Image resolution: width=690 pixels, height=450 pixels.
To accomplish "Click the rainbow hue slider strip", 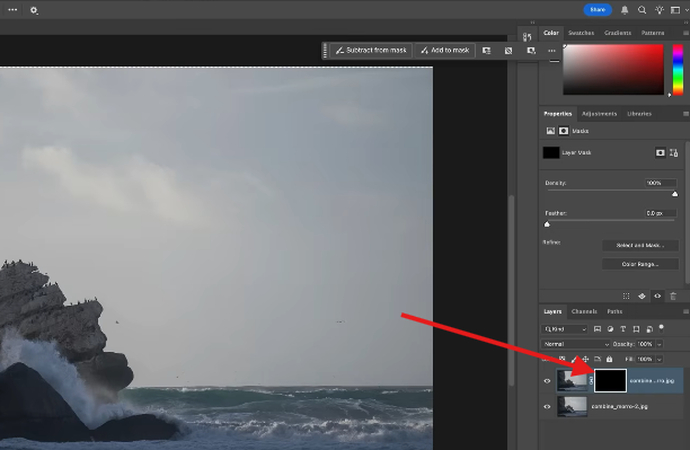I will click(x=674, y=69).
